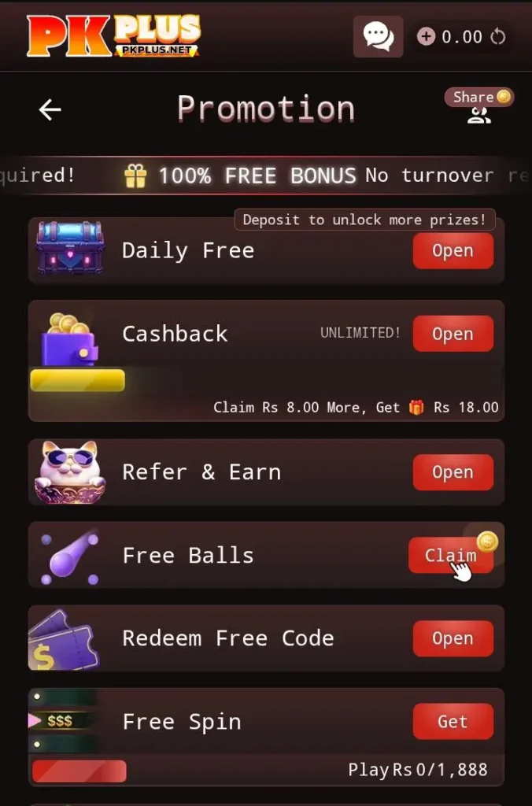Claim the Free Balls reward
The width and height of the screenshot is (532, 806).
(x=451, y=555)
